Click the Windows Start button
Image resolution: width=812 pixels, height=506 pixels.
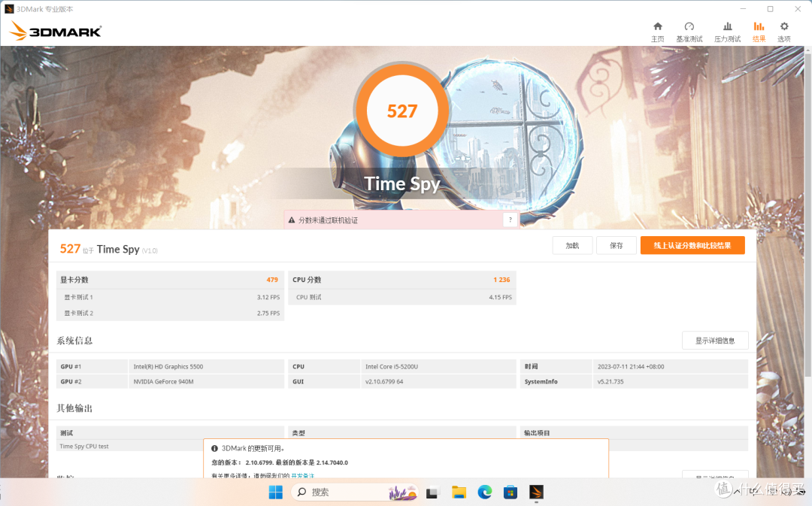point(276,492)
